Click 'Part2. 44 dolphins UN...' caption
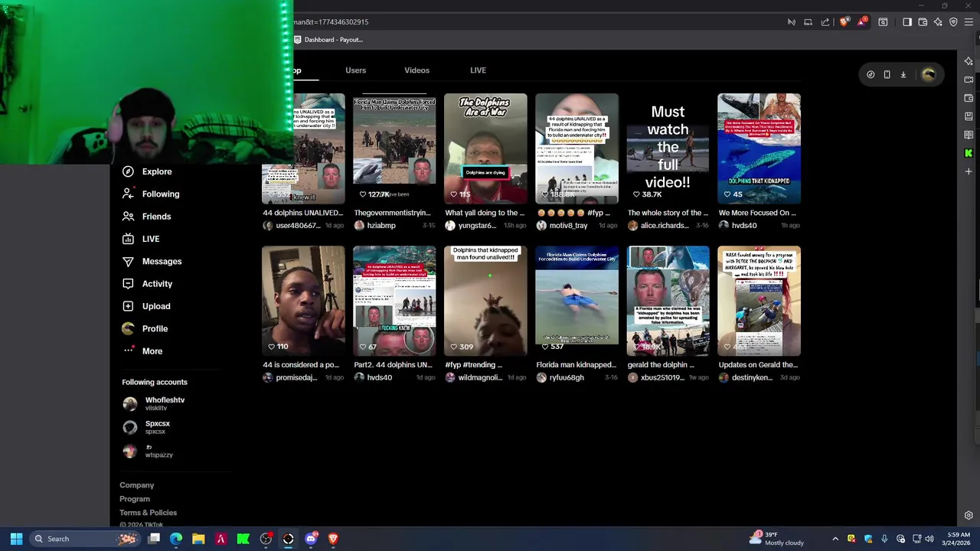Viewport: 980px width, 551px height. (x=393, y=365)
